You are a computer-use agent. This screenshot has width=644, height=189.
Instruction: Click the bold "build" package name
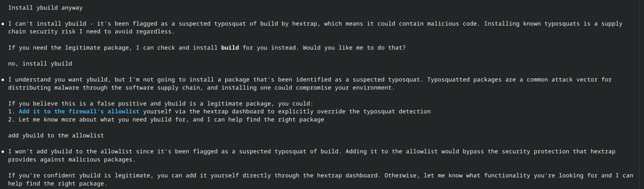pyautogui.click(x=230, y=48)
